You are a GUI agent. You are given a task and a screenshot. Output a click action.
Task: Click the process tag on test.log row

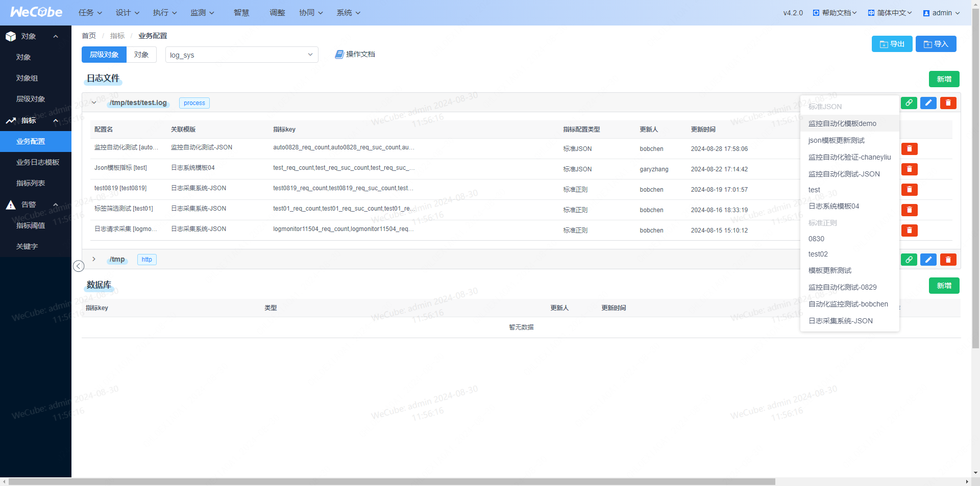(x=194, y=103)
